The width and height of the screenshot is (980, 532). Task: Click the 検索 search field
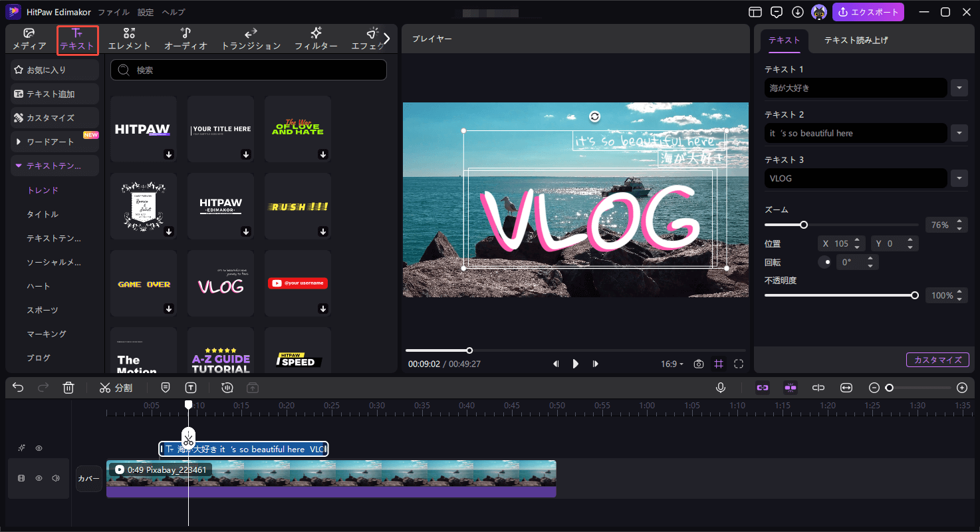pos(249,70)
